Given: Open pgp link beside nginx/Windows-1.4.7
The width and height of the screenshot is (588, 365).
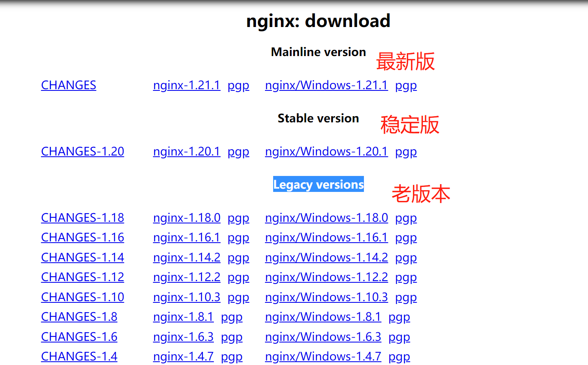Looking at the screenshot, I should click(399, 356).
